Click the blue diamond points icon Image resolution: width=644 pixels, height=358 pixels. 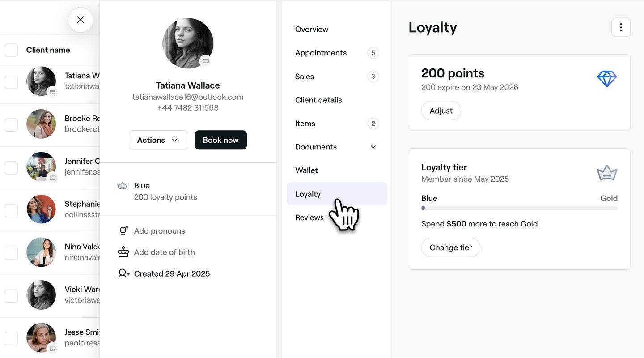coord(607,79)
